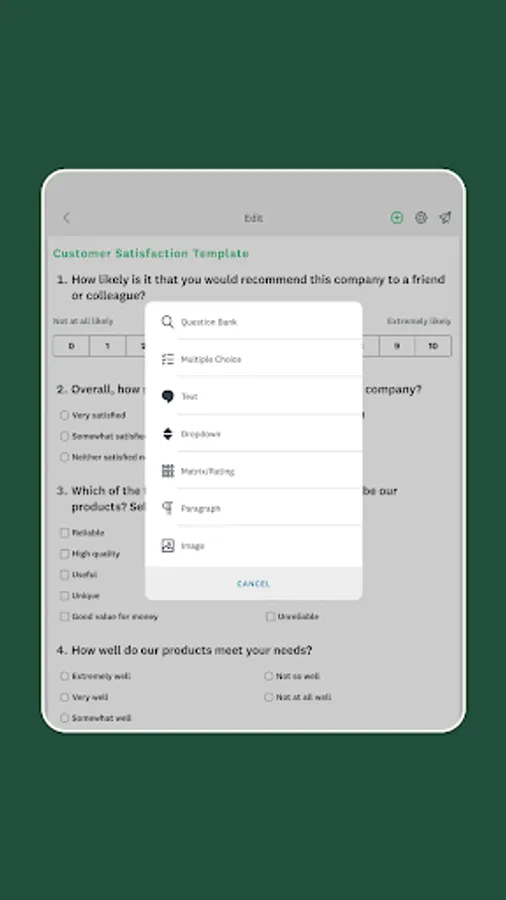Select rating 0 on the likelihood scale
The height and width of the screenshot is (900, 506).
click(71, 346)
